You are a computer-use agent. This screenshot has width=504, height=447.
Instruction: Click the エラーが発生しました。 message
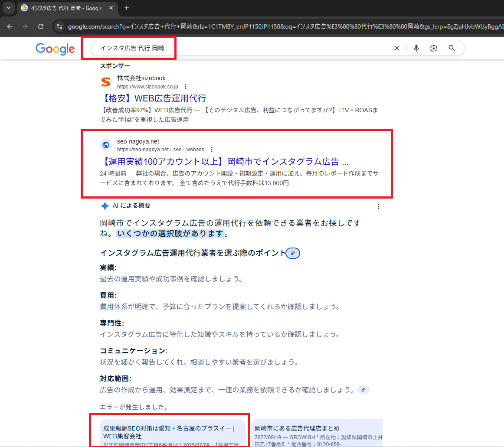134,407
